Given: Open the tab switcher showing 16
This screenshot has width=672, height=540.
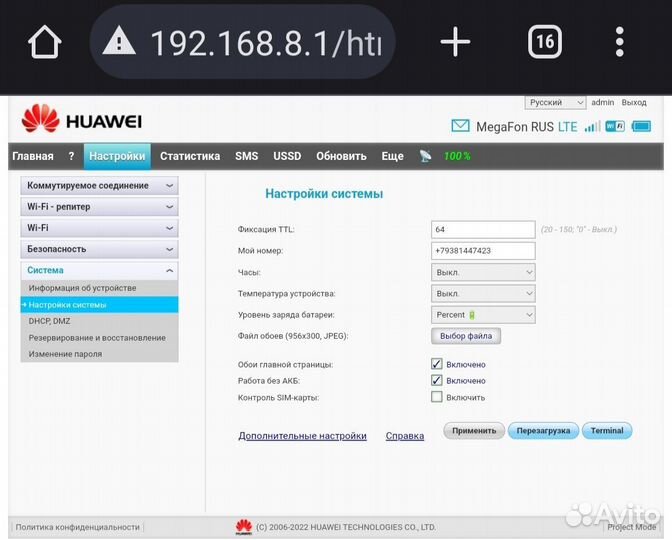Looking at the screenshot, I should 545,42.
